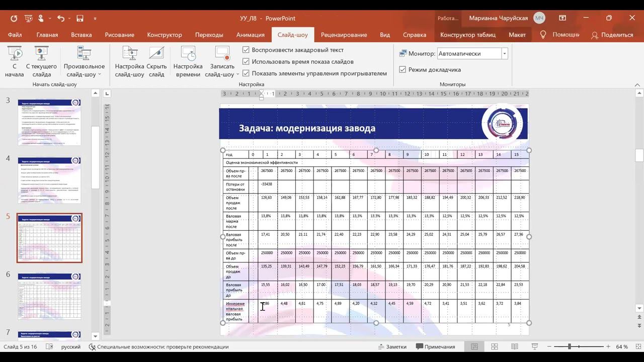This screenshot has width=644, height=362.
Task: Open rehearse timings tool
Action: pyautogui.click(x=188, y=62)
